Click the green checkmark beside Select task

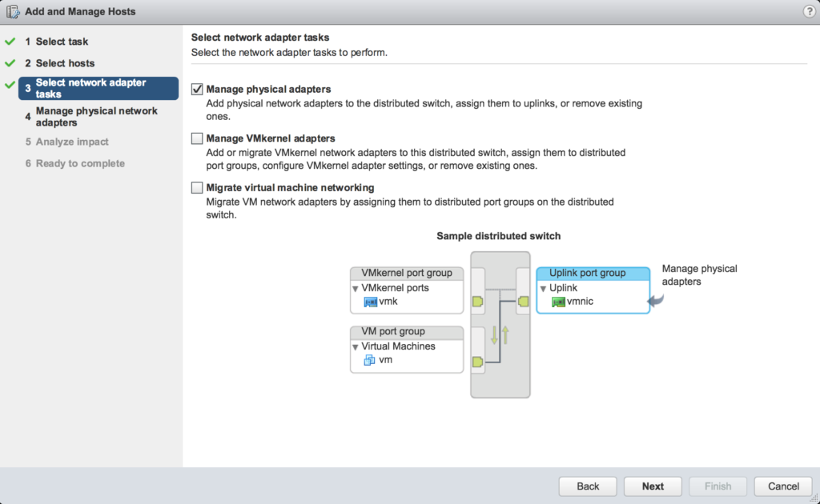[10, 42]
